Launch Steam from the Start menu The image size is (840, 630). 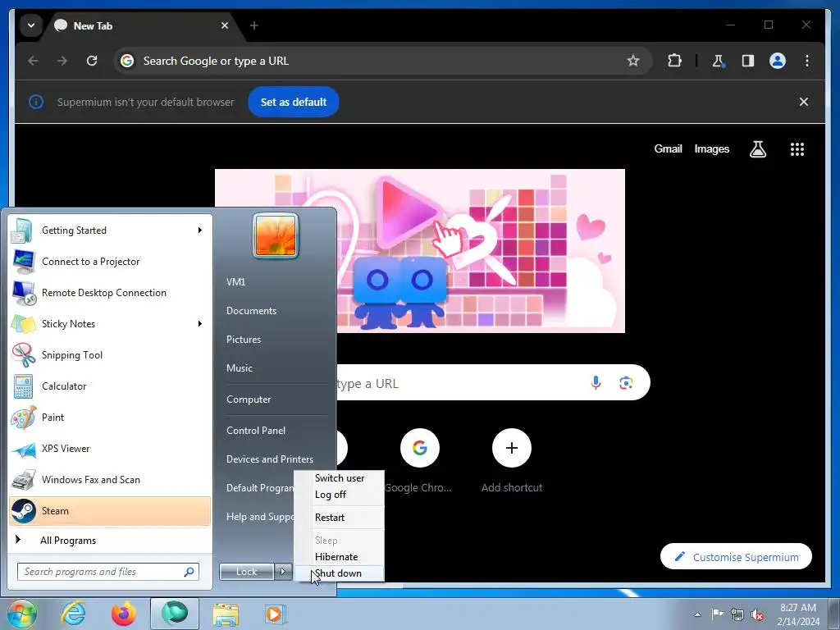(x=110, y=510)
